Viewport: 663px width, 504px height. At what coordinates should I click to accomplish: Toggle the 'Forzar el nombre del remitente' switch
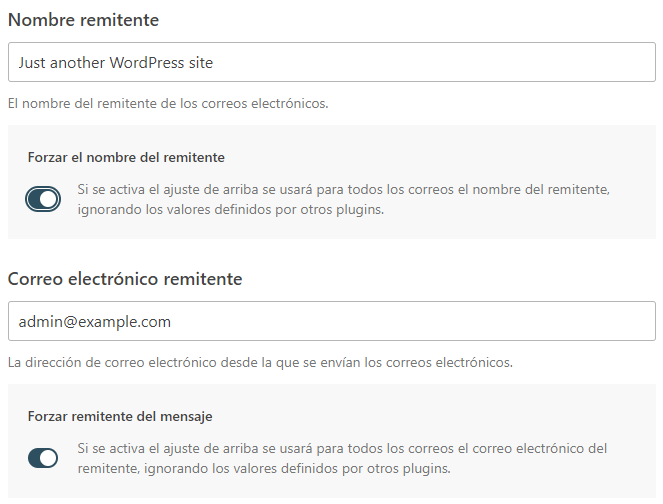[x=43, y=199]
